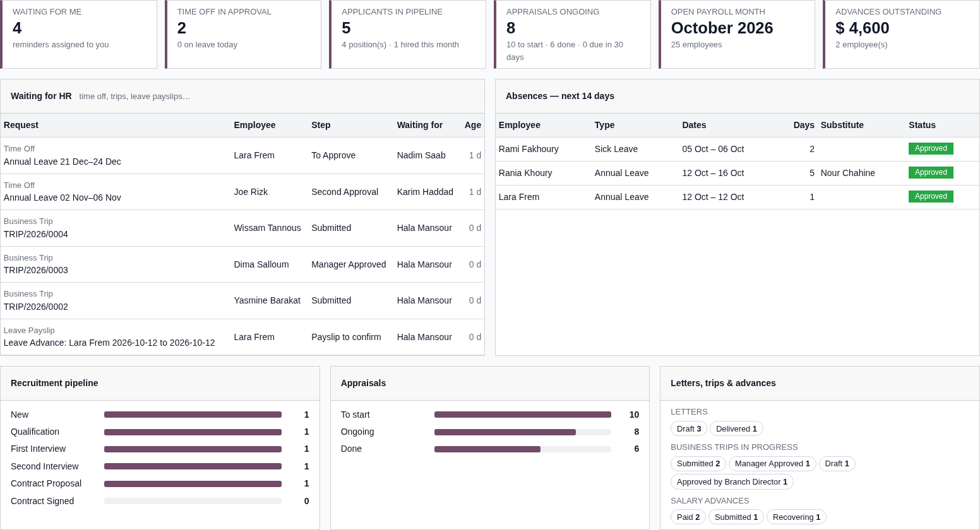The height and width of the screenshot is (530, 980).
Task: Select Lara Frem 12 Oct absence row
Action: coord(738,197)
